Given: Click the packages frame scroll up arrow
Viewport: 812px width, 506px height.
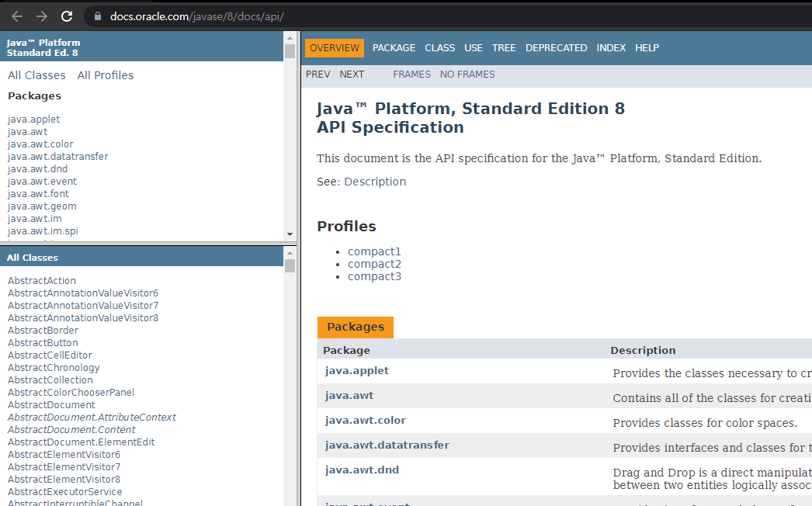Looking at the screenshot, I should click(290, 38).
